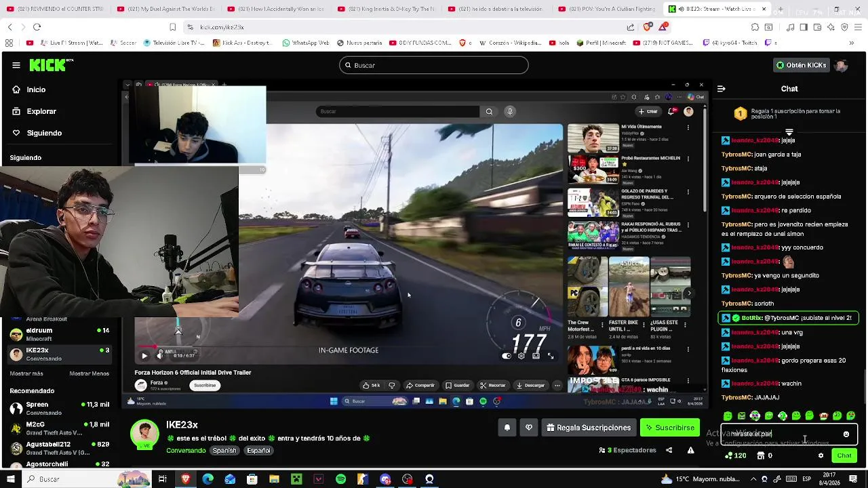This screenshot has height=488, width=868.
Task: Report the stream via warning triangle icon
Action: click(690, 450)
